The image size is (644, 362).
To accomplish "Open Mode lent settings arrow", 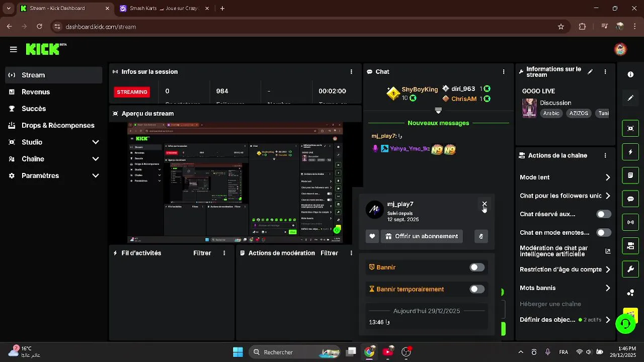I will tap(608, 177).
